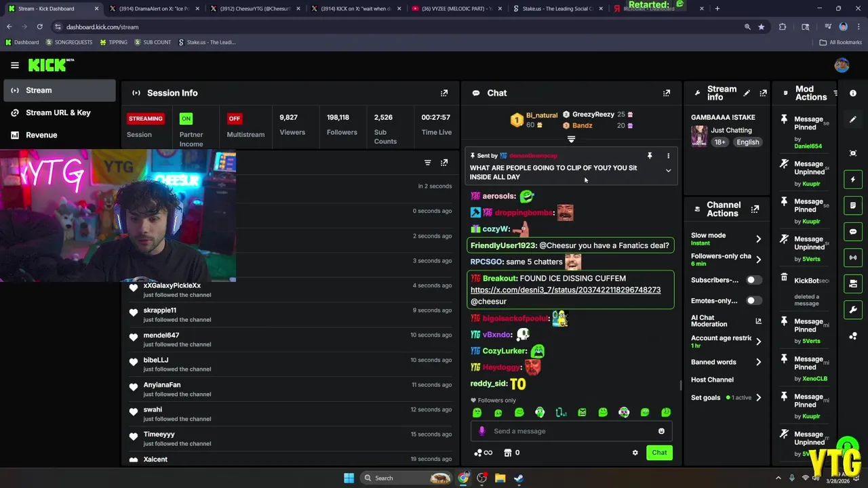Open external AI Chat Moderation link icon

click(758, 321)
